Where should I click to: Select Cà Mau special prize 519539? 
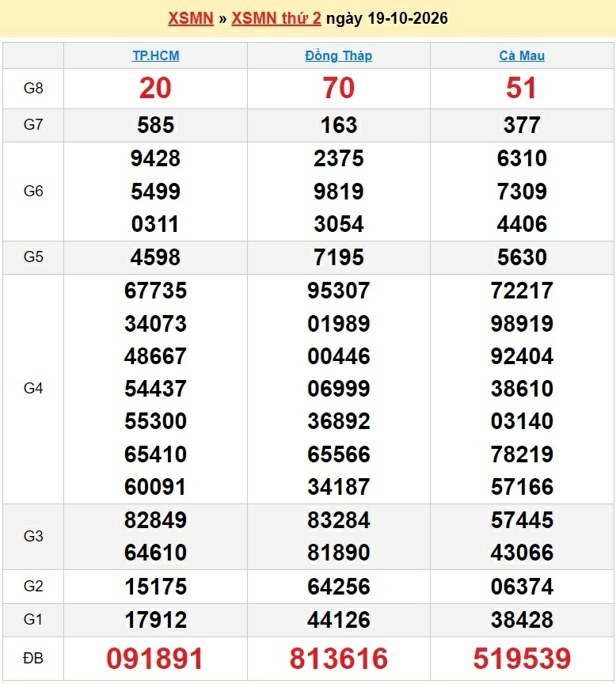click(x=522, y=658)
